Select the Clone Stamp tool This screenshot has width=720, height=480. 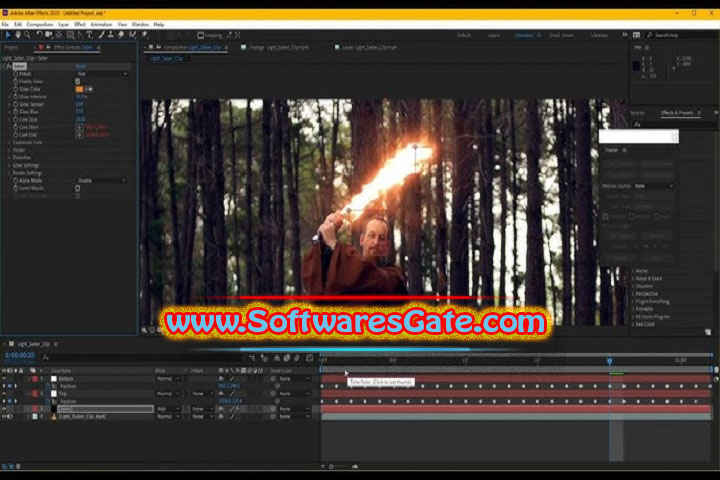(x=111, y=35)
